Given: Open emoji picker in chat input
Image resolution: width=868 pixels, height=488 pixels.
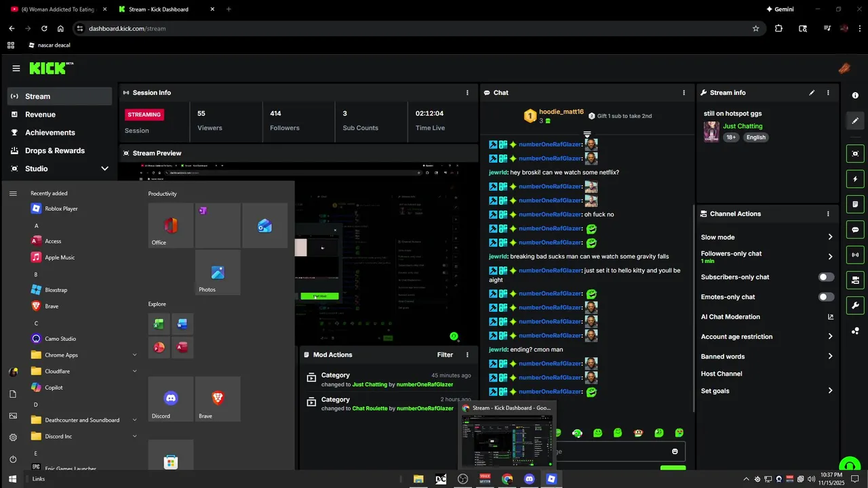Looking at the screenshot, I should [x=675, y=451].
